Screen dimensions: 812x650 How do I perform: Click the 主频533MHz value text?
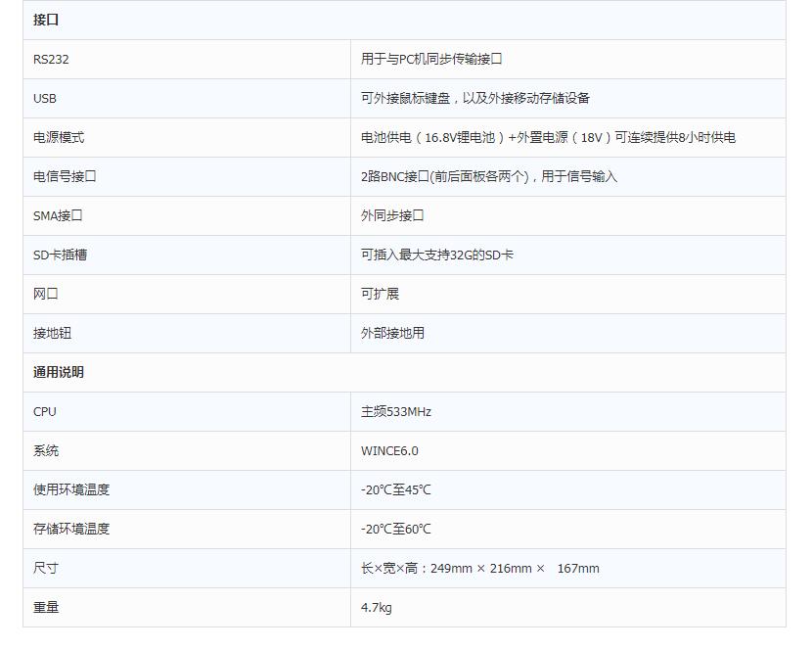[x=396, y=411]
